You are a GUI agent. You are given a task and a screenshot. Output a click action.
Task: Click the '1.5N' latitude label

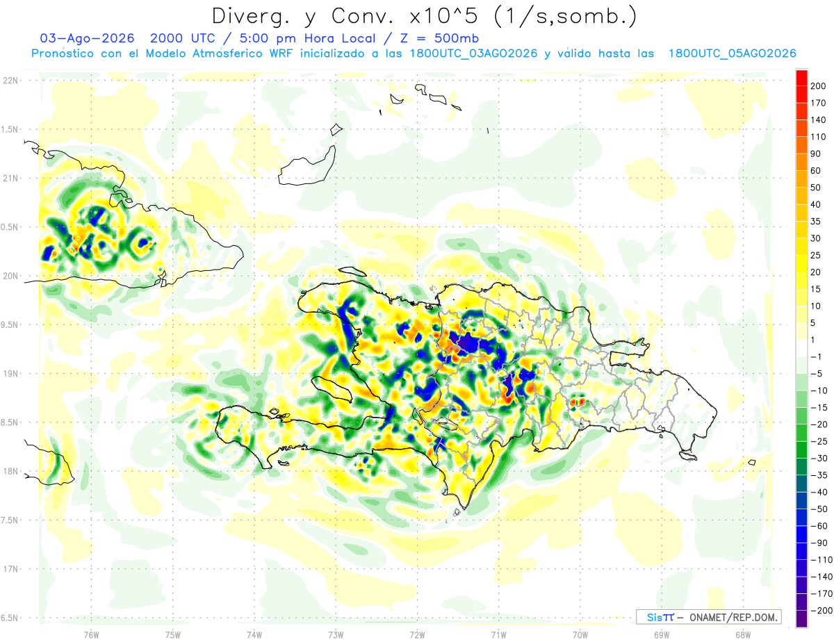coord(10,129)
